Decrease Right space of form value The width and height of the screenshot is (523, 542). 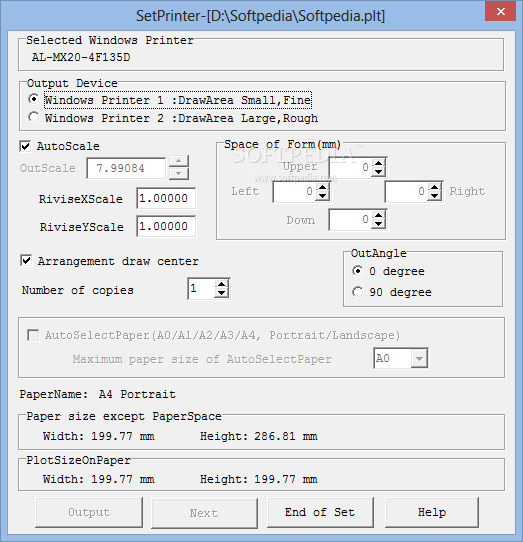click(x=435, y=196)
